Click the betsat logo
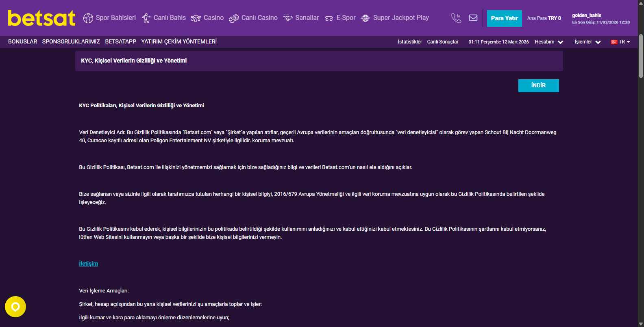Image resolution: width=644 pixels, height=327 pixels. tap(41, 18)
